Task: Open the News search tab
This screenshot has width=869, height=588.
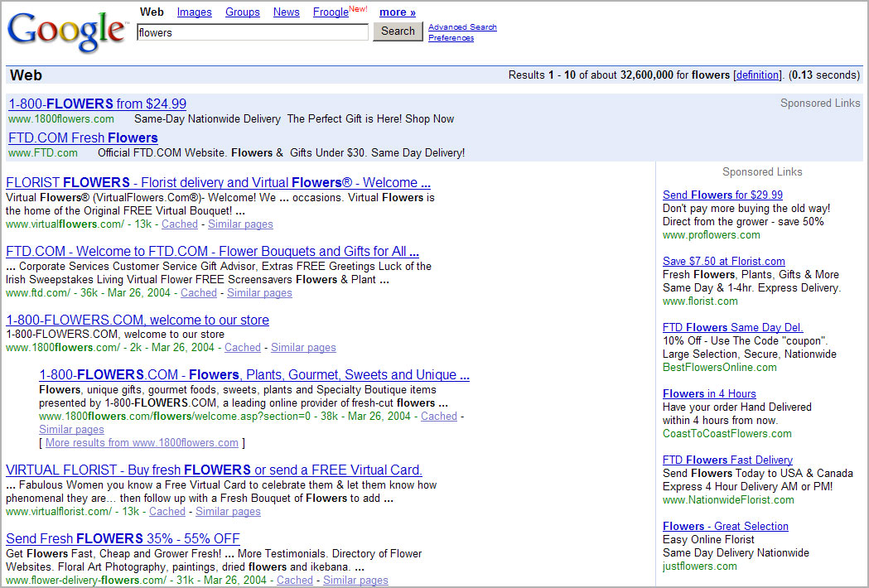Action: [x=286, y=12]
